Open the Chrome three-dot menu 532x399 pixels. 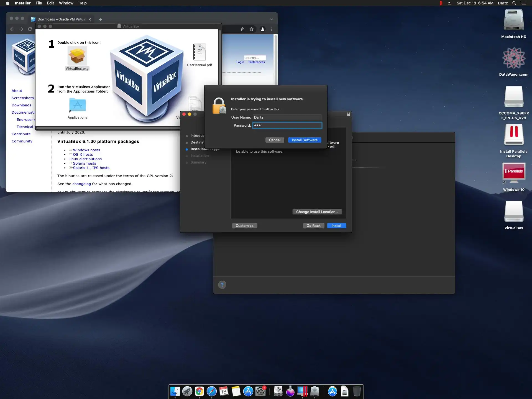pos(272,29)
